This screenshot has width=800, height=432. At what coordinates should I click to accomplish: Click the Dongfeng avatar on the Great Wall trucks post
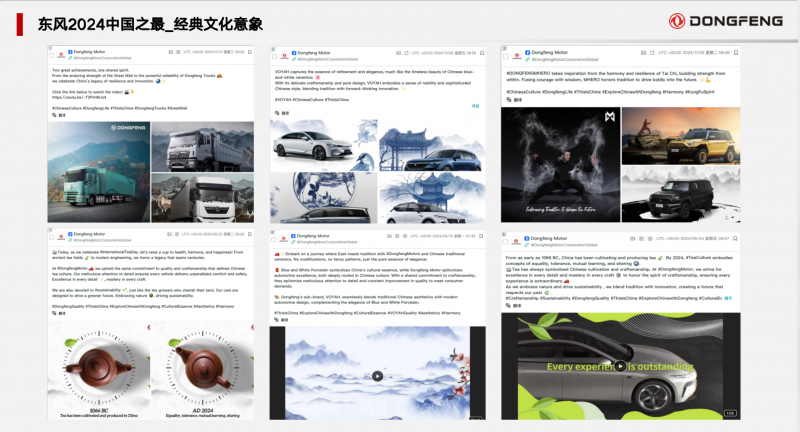61,55
